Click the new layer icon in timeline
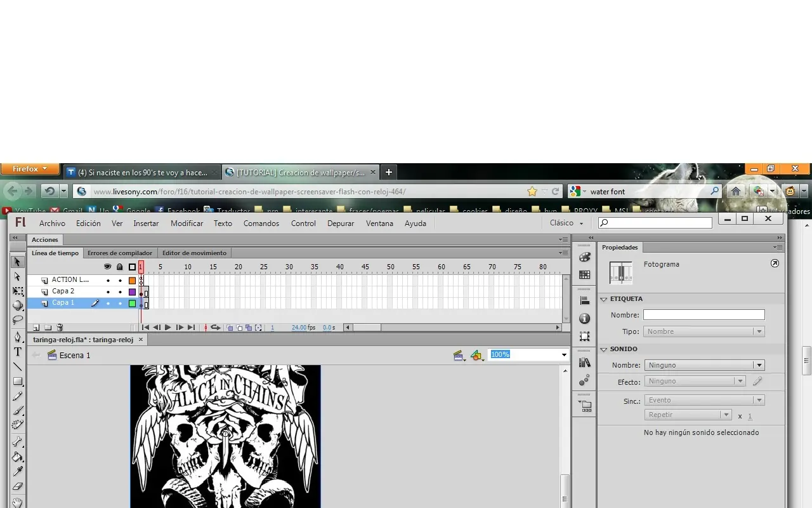 coord(36,328)
